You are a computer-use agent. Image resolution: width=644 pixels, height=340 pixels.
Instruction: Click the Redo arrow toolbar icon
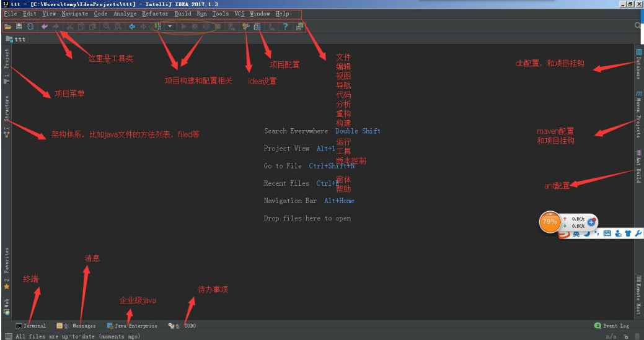pyautogui.click(x=56, y=27)
